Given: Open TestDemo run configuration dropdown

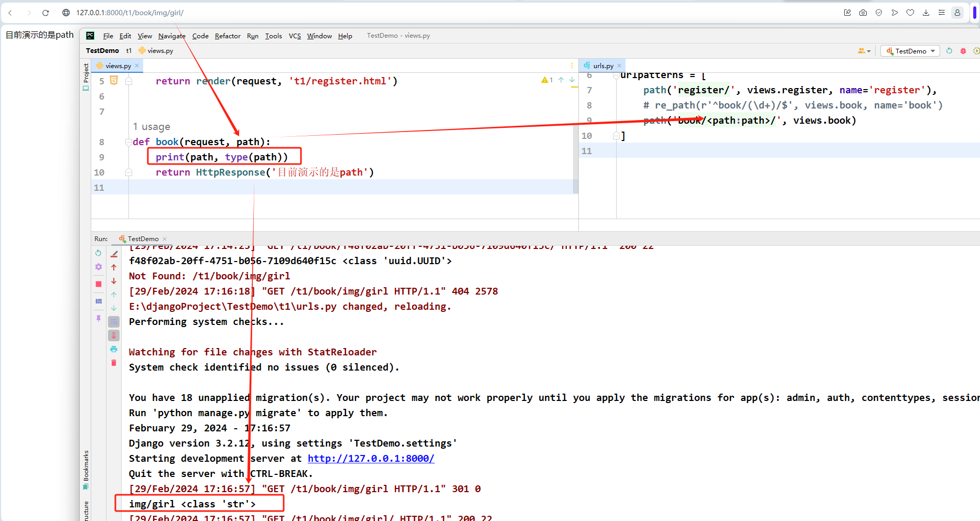Looking at the screenshot, I should click(910, 51).
